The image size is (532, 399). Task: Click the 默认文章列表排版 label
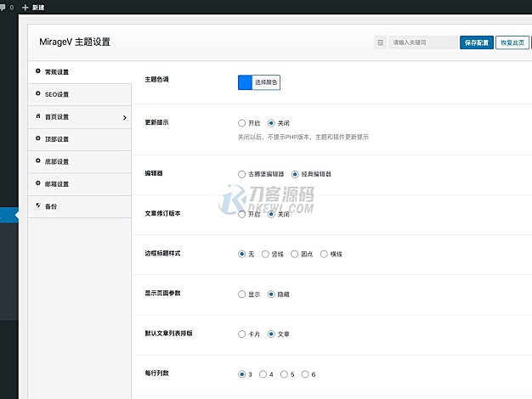(168, 334)
